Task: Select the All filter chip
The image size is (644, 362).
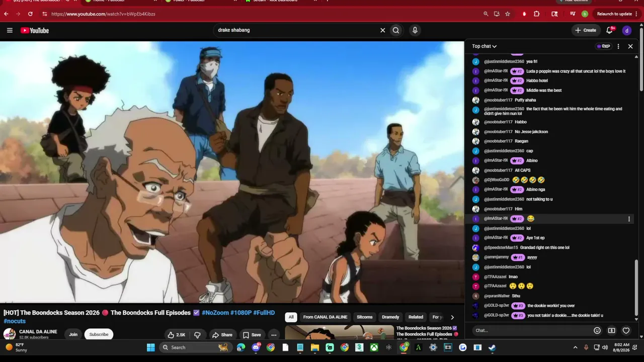Action: (291, 317)
